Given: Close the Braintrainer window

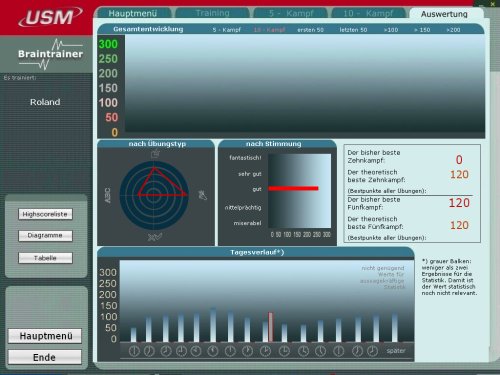Looking at the screenshot, I should coord(493,4).
